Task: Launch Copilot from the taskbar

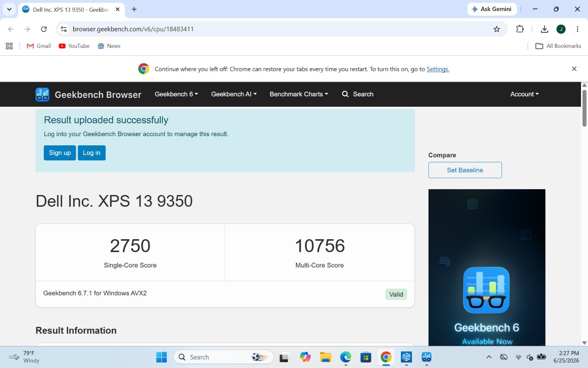Action: [305, 357]
